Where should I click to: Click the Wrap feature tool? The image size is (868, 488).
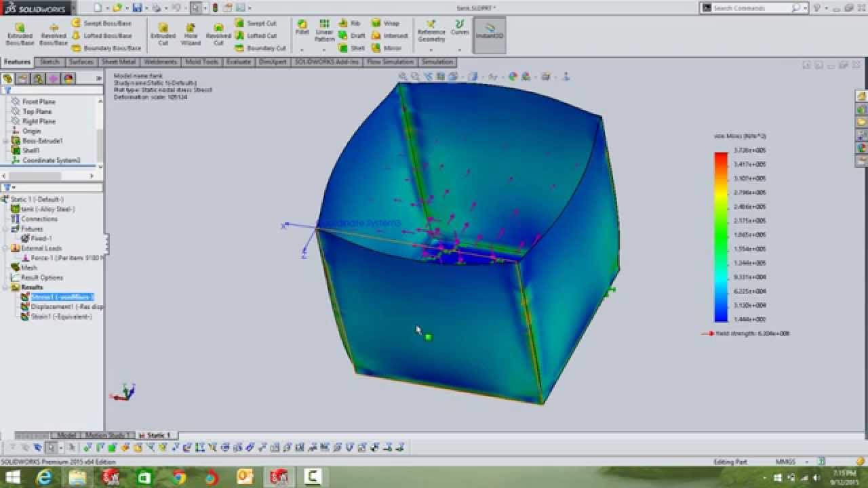pyautogui.click(x=386, y=23)
